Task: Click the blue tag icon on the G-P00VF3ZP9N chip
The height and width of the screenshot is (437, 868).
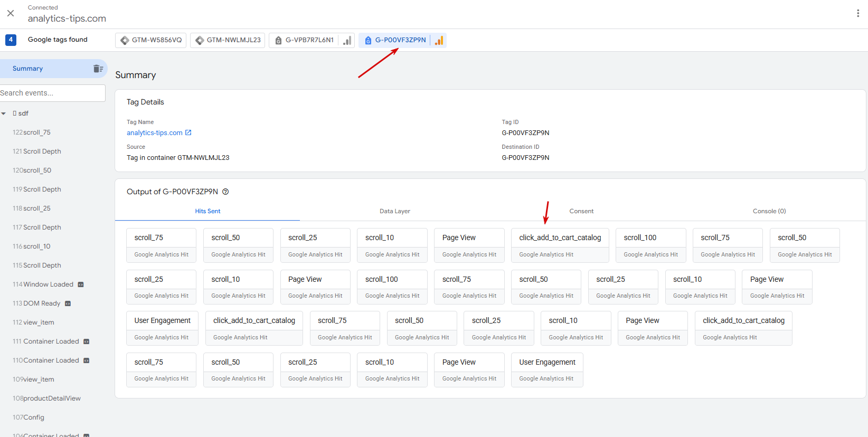Action: tap(368, 40)
